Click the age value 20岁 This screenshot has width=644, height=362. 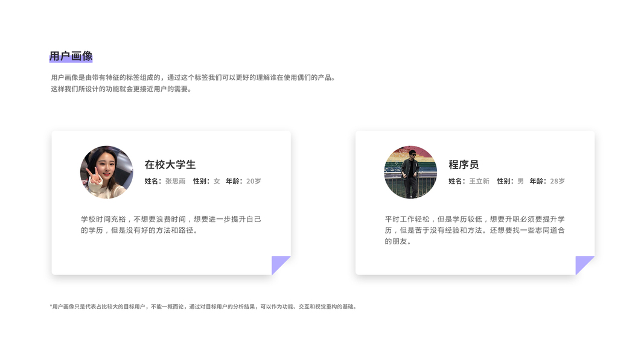tap(253, 181)
